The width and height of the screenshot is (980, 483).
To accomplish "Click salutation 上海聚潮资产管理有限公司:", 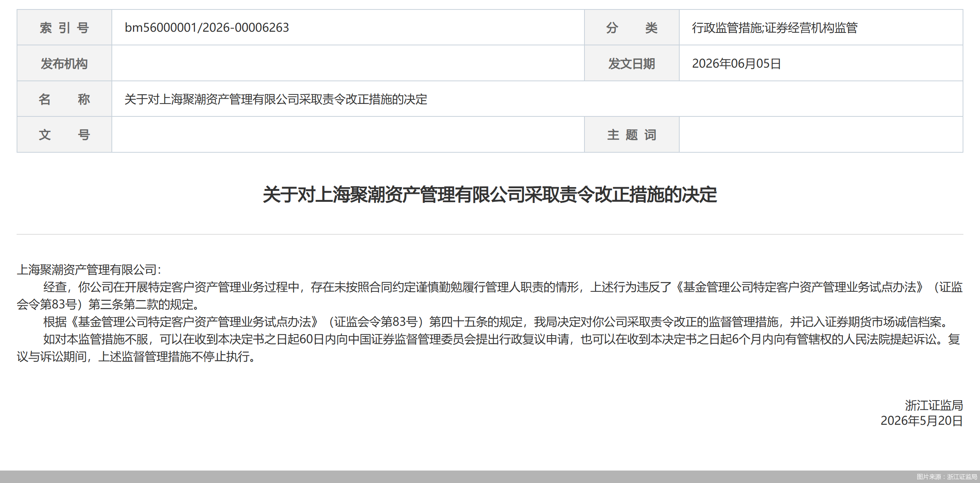I will [x=89, y=269].
